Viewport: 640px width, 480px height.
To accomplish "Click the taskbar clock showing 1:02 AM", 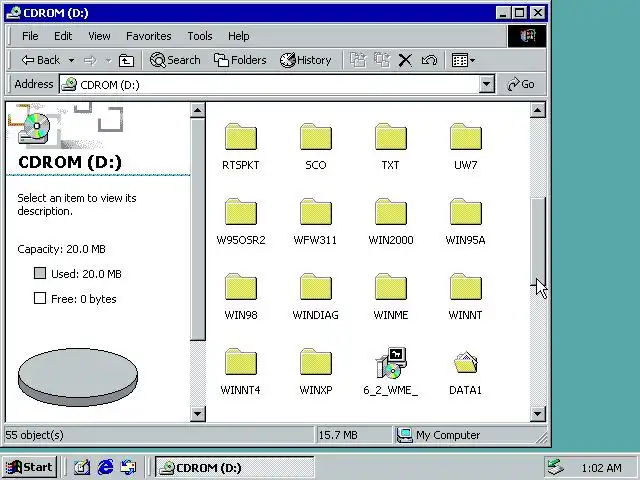I will pyautogui.click(x=602, y=468).
